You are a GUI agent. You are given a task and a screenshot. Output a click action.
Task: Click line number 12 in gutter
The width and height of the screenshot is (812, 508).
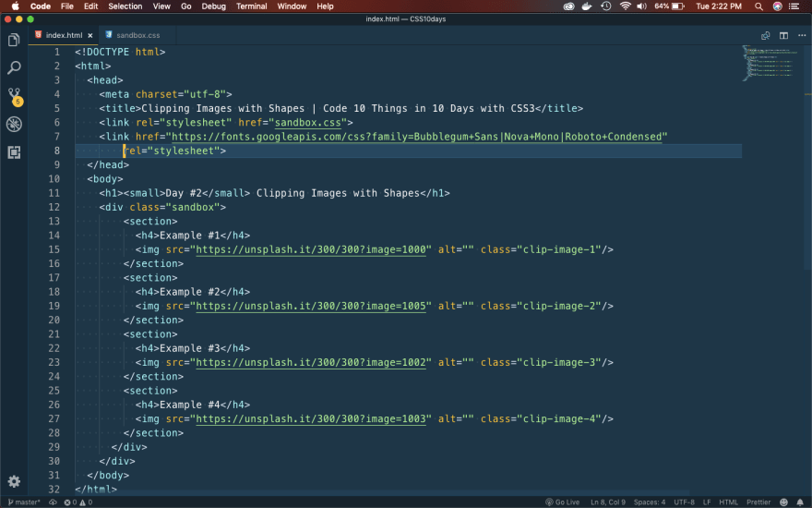(54, 207)
